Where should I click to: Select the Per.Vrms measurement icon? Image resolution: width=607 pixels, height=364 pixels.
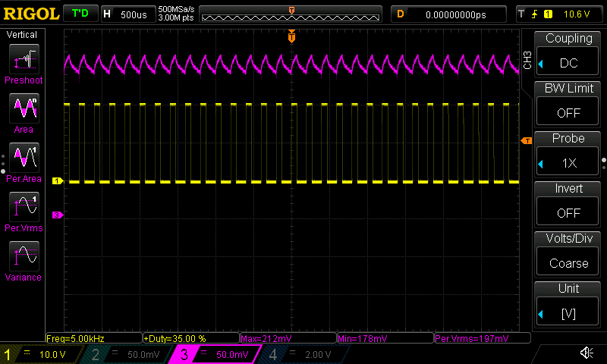point(24,206)
